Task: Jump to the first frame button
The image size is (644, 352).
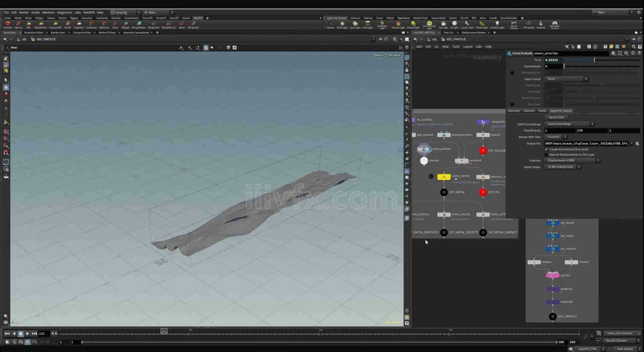Action: tap(7, 333)
